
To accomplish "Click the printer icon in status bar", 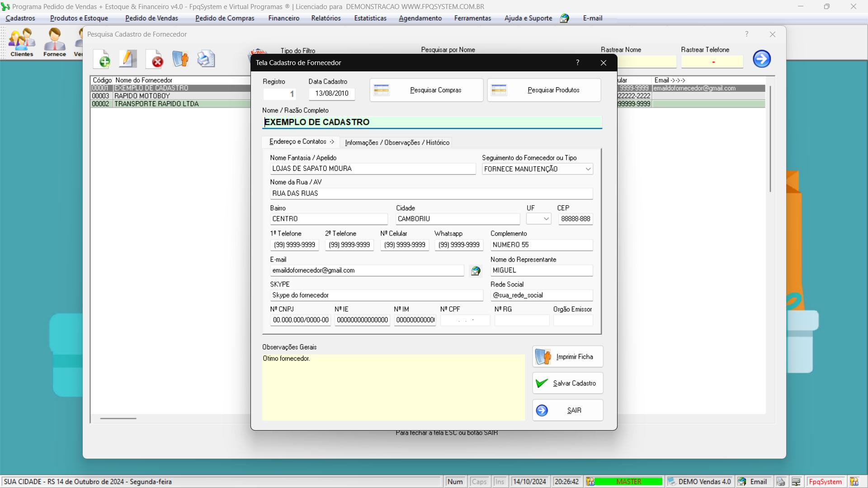I will (x=781, y=482).
